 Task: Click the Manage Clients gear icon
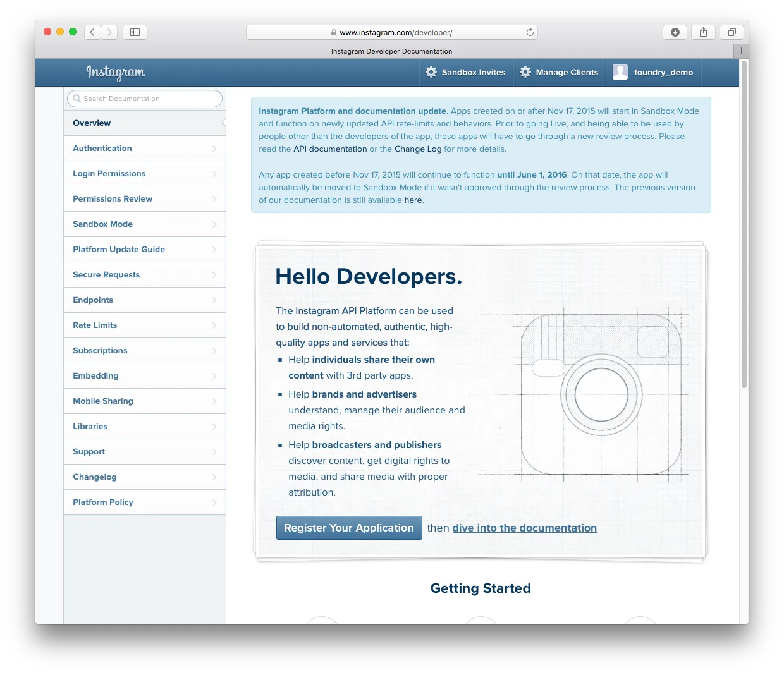[525, 72]
